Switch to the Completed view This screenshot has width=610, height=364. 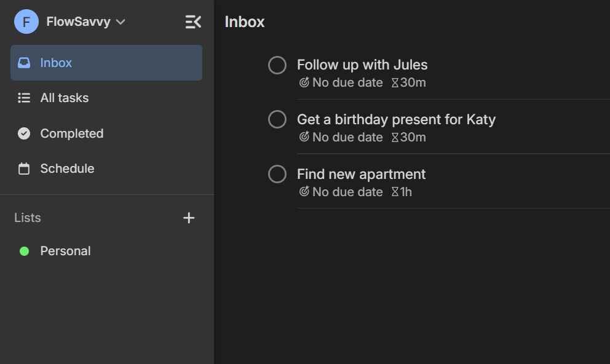(x=72, y=133)
